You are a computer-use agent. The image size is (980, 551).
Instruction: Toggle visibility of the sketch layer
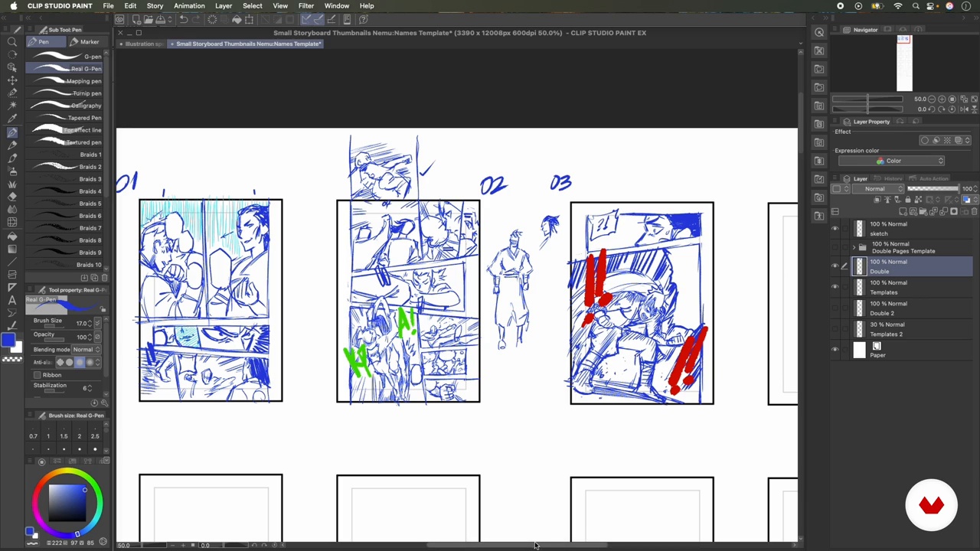click(835, 228)
